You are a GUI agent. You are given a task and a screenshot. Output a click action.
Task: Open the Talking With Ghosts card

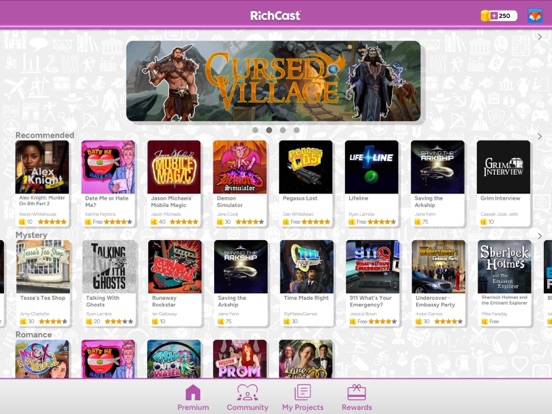coord(109,283)
